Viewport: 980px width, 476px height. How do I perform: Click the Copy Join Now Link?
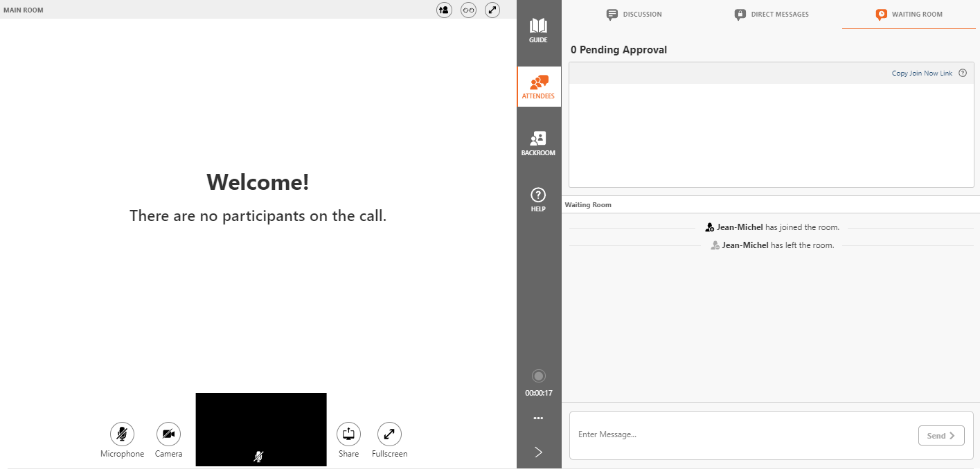click(922, 73)
